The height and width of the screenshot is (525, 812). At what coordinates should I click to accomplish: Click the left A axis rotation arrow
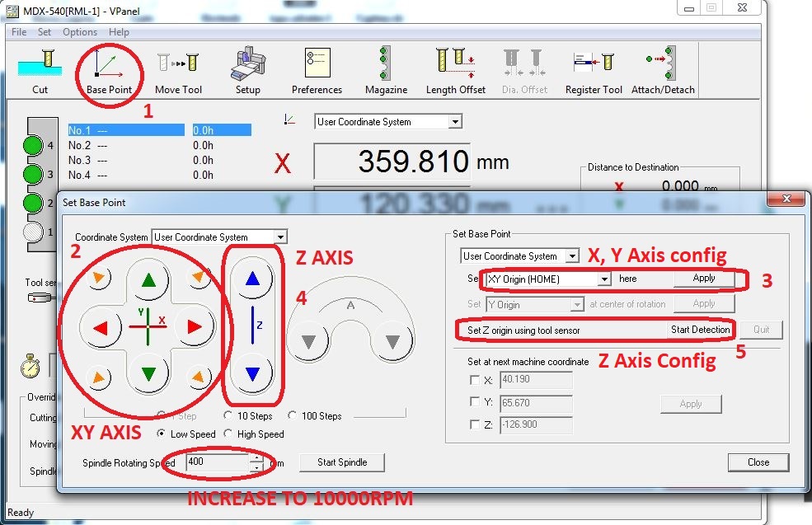(308, 342)
